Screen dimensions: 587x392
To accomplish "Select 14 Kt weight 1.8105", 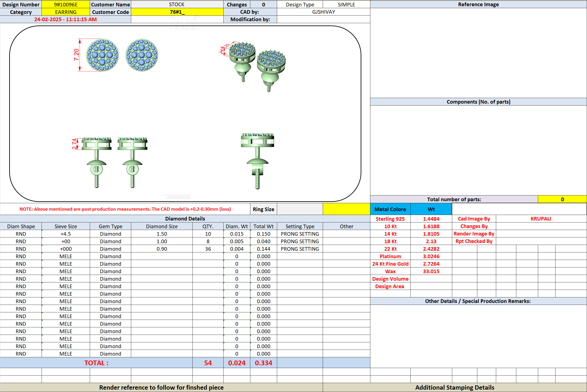I will (431, 234).
